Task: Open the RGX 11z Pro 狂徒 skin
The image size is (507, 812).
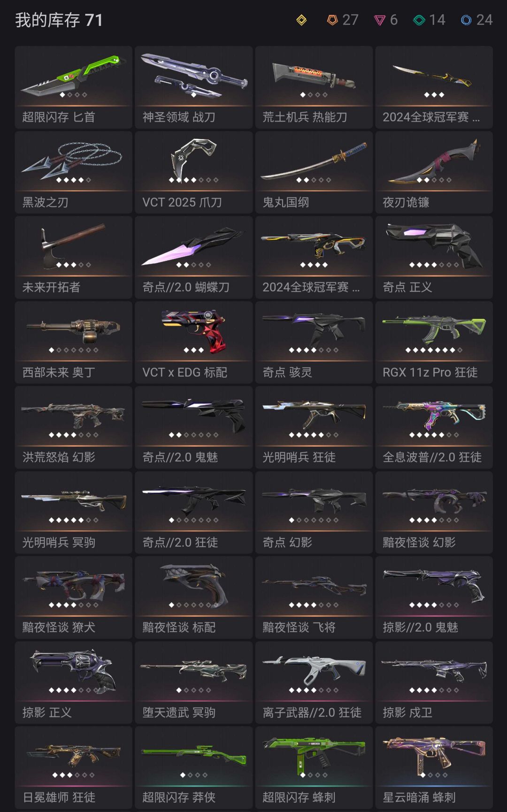Action: point(434,343)
